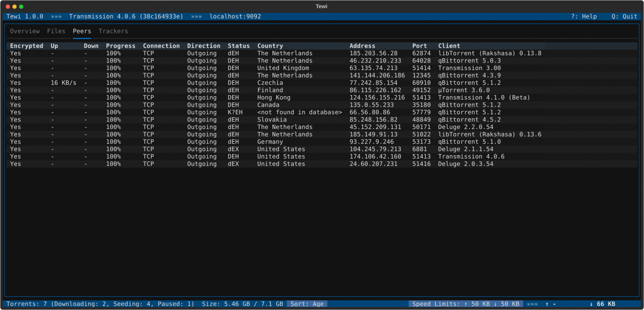644x310 pixels.
Task: Click the Connection column header
Action: [161, 46]
